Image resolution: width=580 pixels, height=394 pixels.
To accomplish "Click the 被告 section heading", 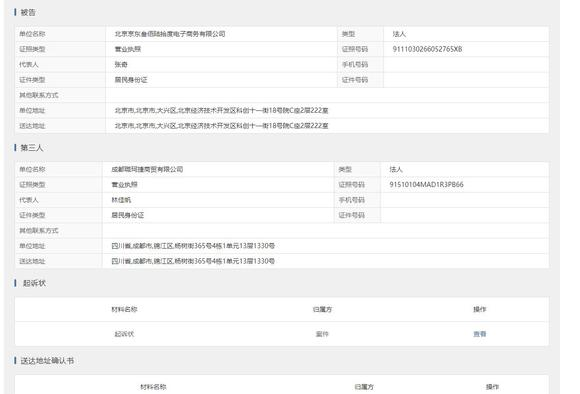I will click(x=28, y=12).
